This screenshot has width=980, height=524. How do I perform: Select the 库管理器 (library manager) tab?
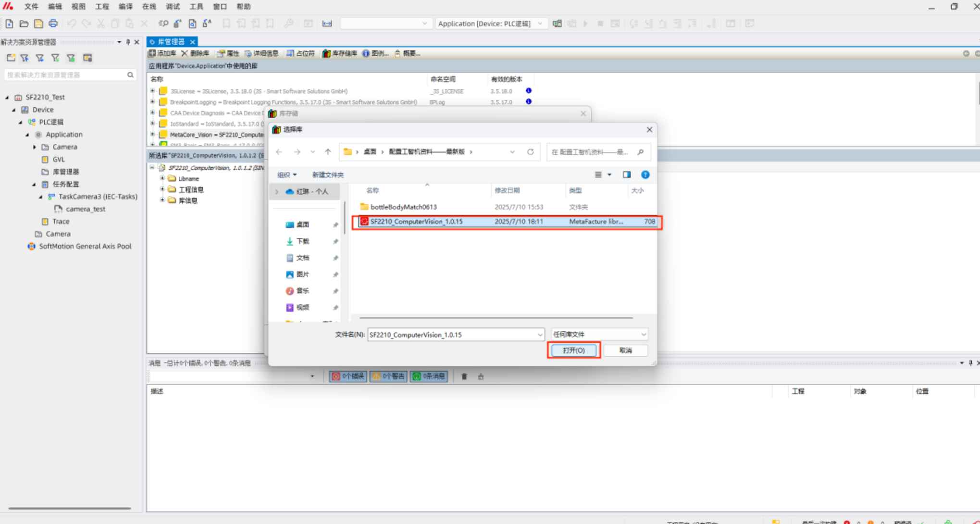pyautogui.click(x=171, y=42)
